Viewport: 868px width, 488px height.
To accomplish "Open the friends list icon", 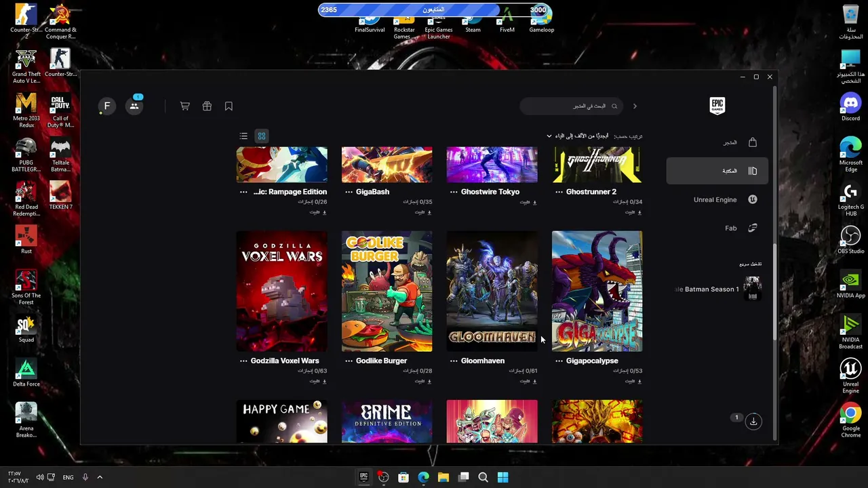I will point(134,106).
